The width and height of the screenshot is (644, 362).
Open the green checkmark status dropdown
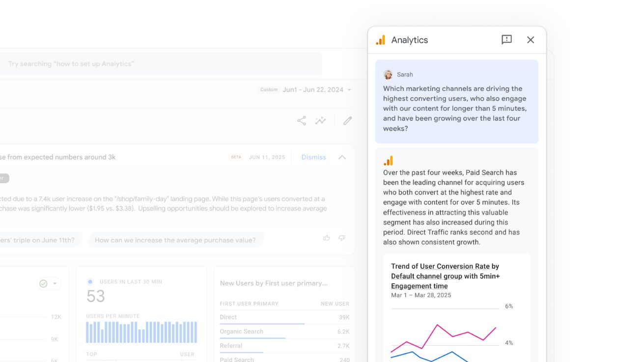coord(49,283)
